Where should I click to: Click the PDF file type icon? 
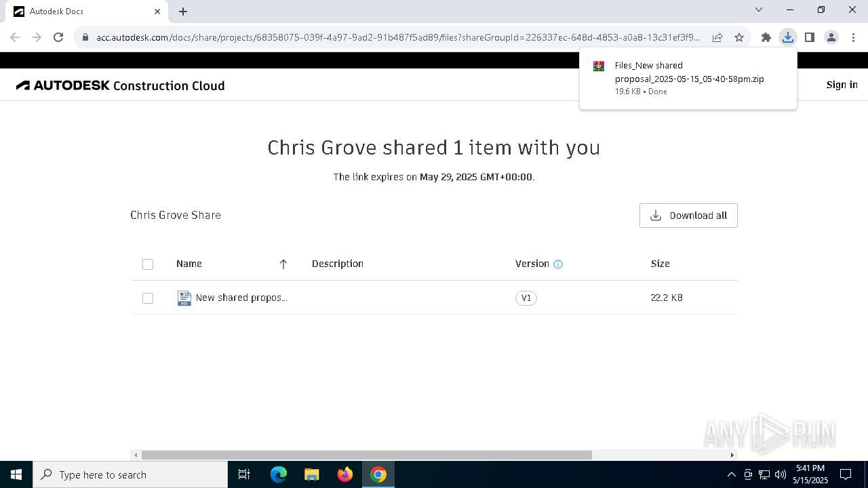coord(184,298)
